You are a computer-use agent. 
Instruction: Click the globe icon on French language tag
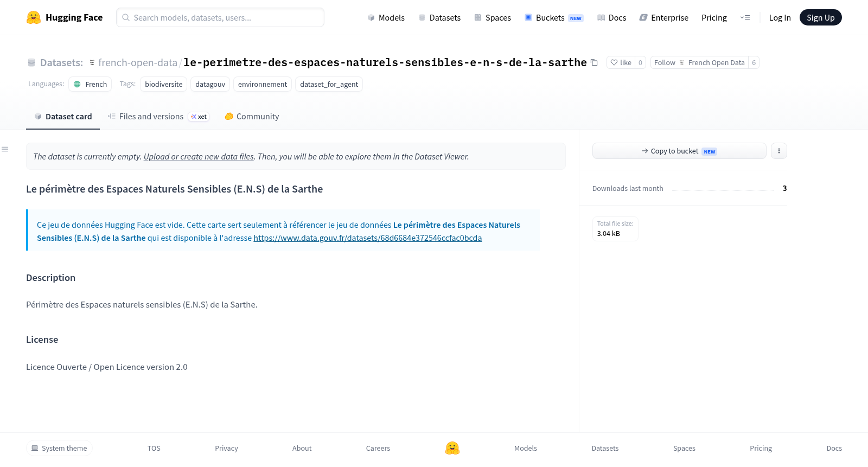pos(77,84)
